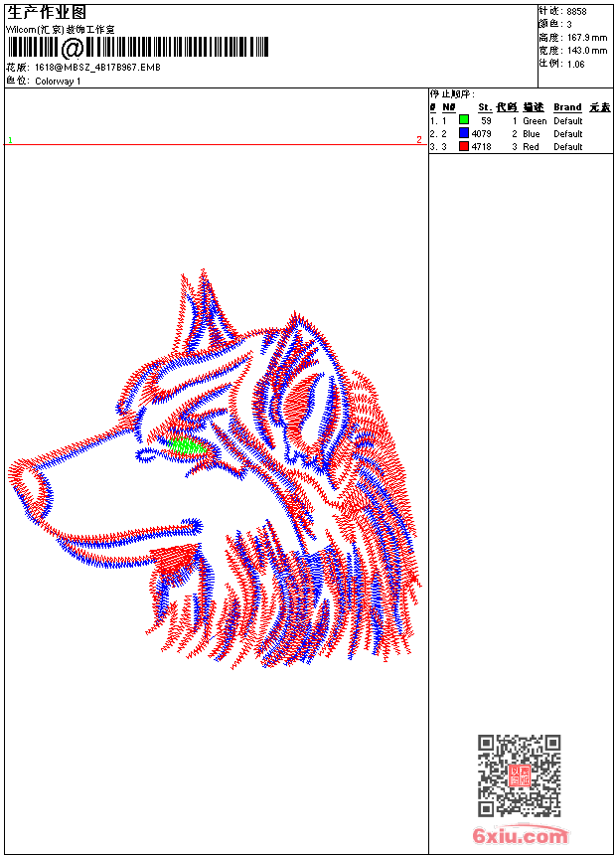Screen dimensions: 616x855
Task: Select the 'Colorway 1' text
Action: click(x=58, y=82)
